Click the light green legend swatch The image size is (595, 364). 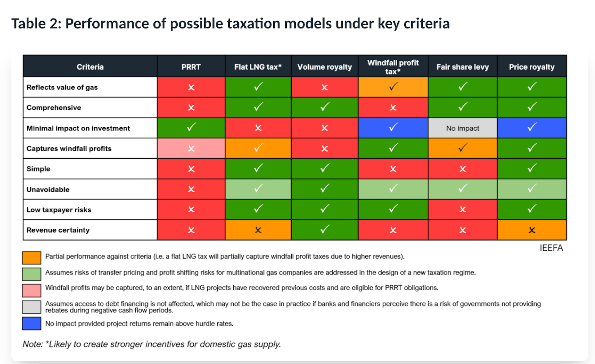31,274
